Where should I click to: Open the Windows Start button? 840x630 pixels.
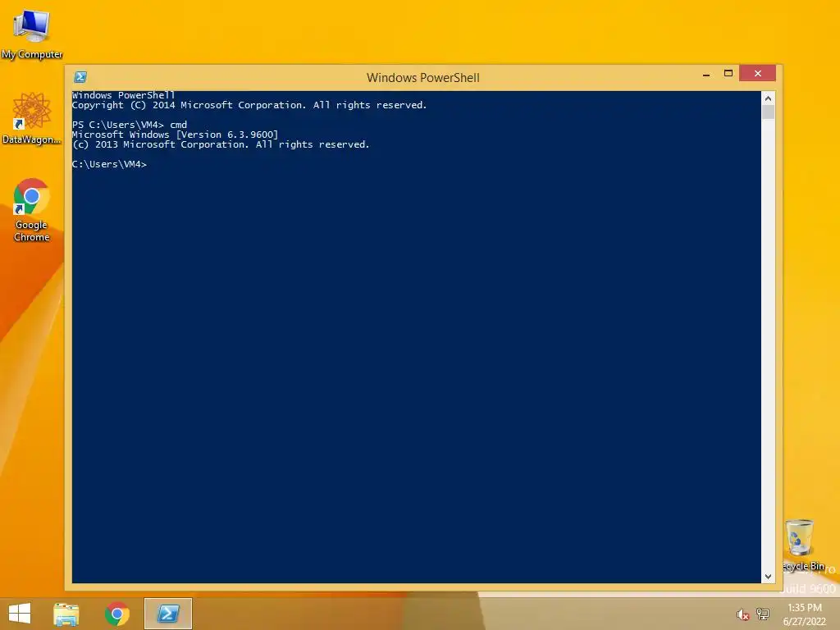[20, 614]
